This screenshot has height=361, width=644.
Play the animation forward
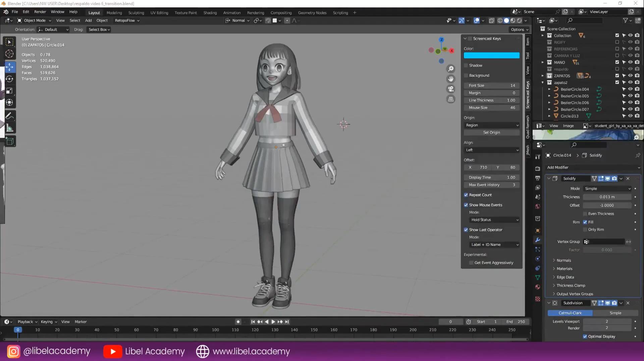pyautogui.click(x=273, y=322)
